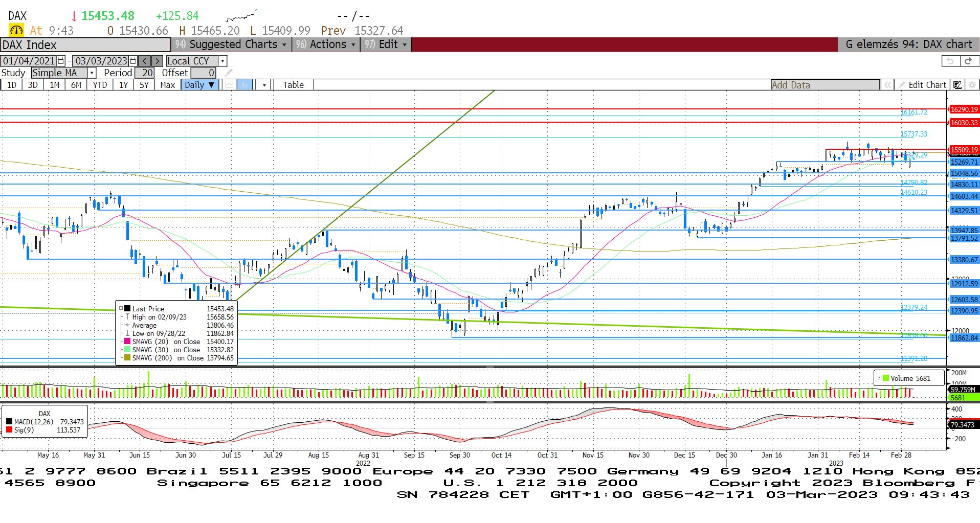This screenshot has height=523, width=980.
Task: Select the Max range tab
Action: 167,85
